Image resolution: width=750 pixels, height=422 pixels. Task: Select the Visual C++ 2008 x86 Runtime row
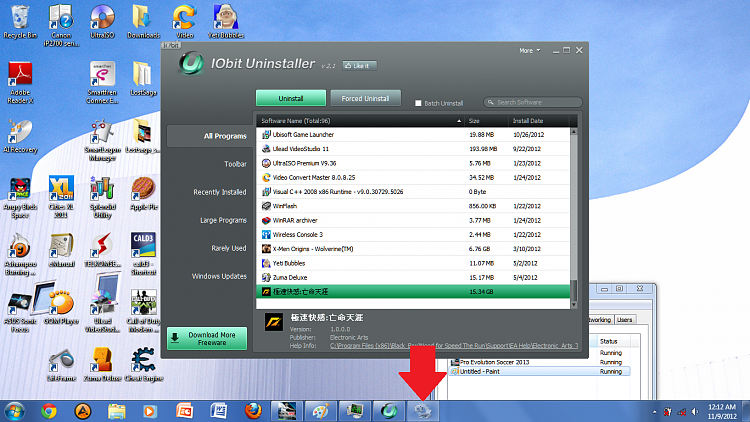413,192
